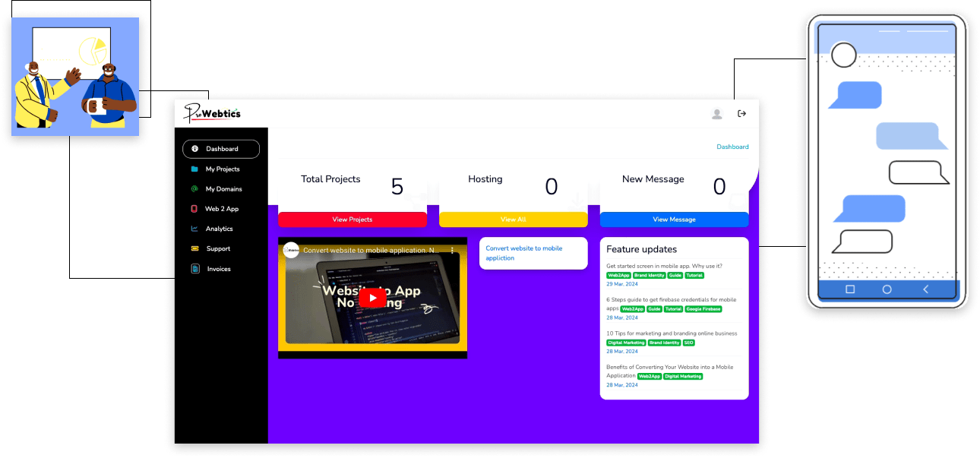This screenshot has width=980, height=458.
Task: Open the YouTube video options menu
Action: pos(452,250)
